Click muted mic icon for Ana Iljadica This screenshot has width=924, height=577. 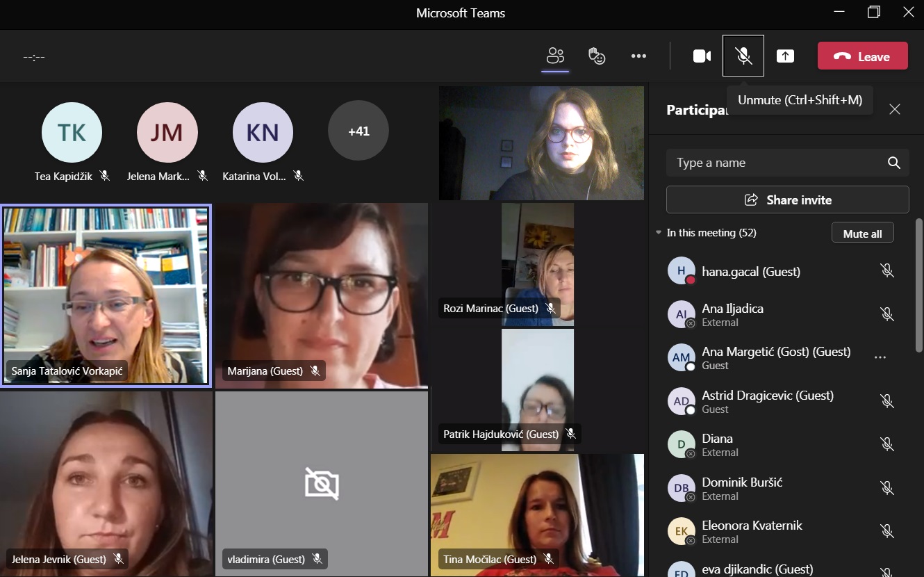(x=886, y=314)
